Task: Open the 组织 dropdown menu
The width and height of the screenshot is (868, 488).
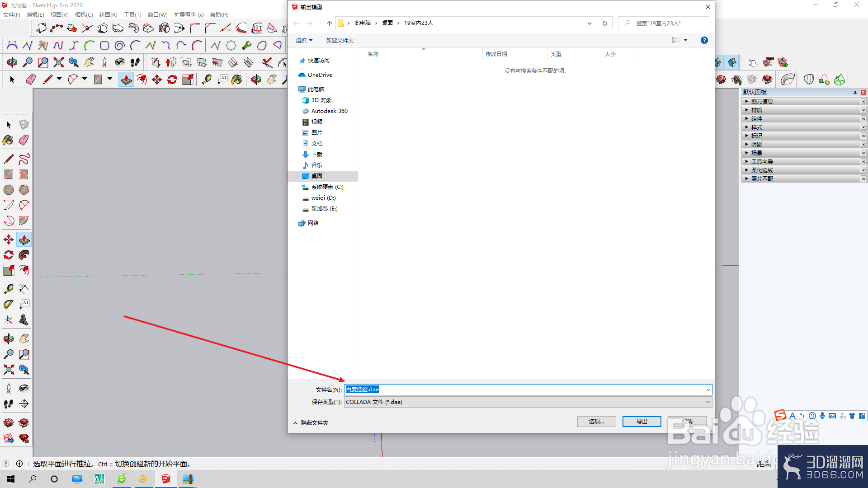Action: coord(304,40)
